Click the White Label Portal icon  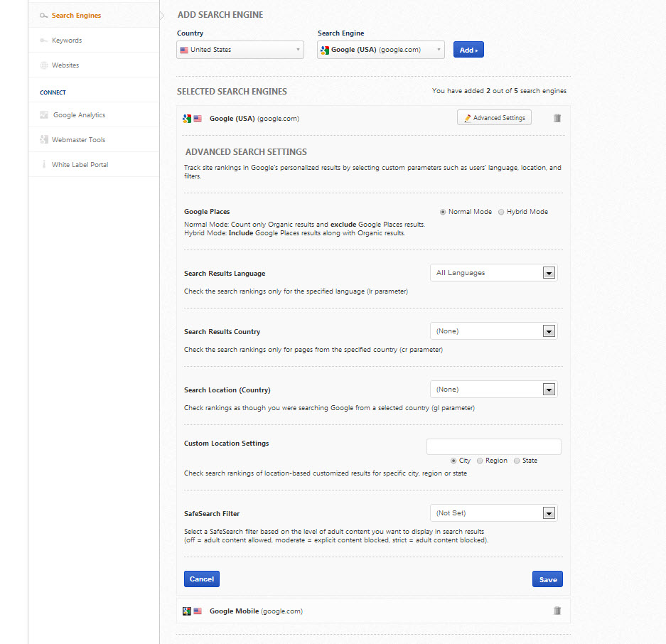44,165
